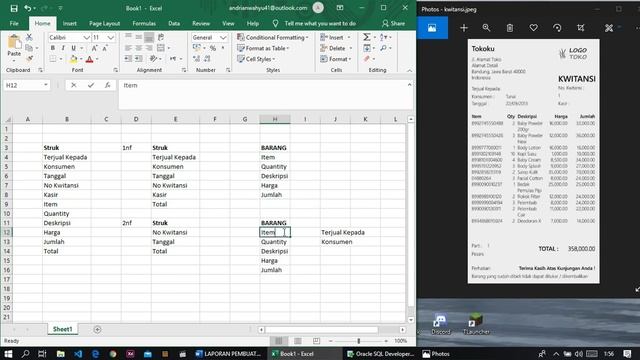Click the Edit & Create scissors icon in Photos
Screen dimensions: 640x360
pos(609,28)
